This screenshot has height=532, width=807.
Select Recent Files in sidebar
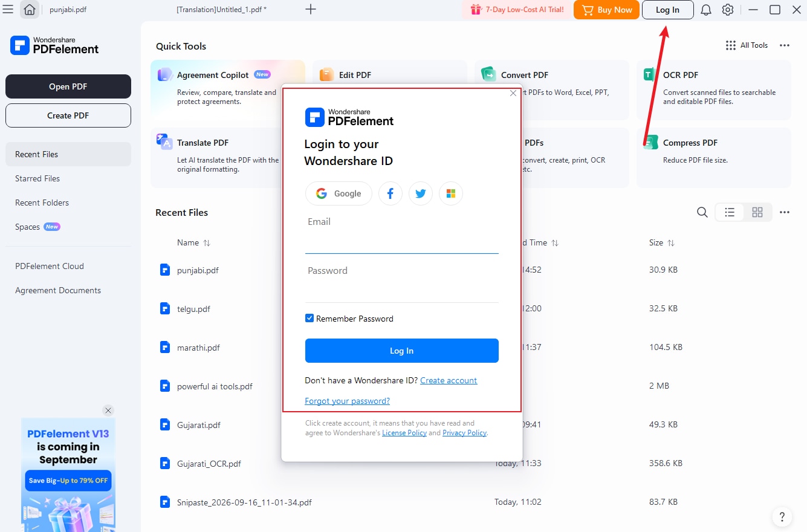coord(68,154)
